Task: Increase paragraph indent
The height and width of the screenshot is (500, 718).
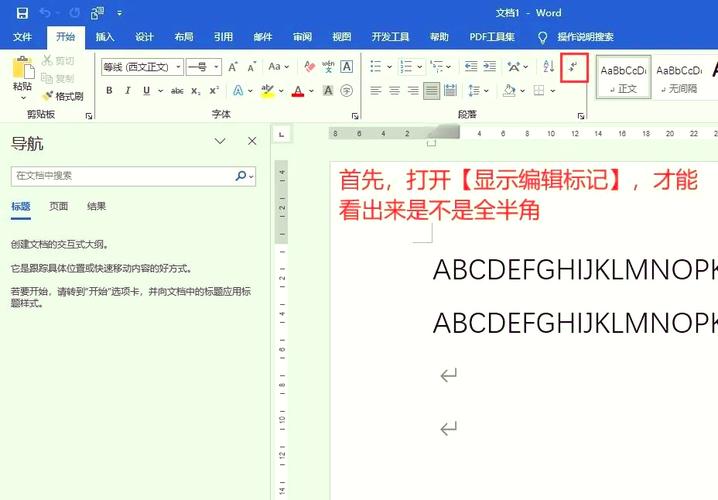Action: pyautogui.click(x=490, y=67)
